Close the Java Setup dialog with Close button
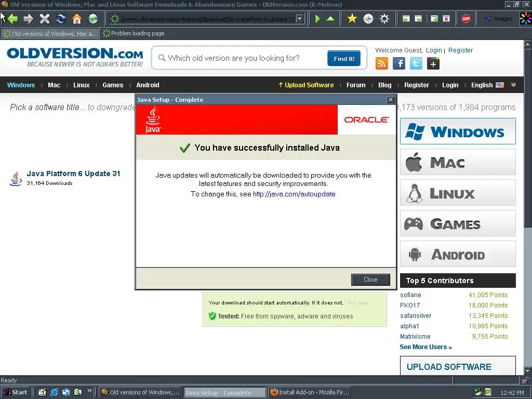This screenshot has height=399, width=532. coord(370,279)
